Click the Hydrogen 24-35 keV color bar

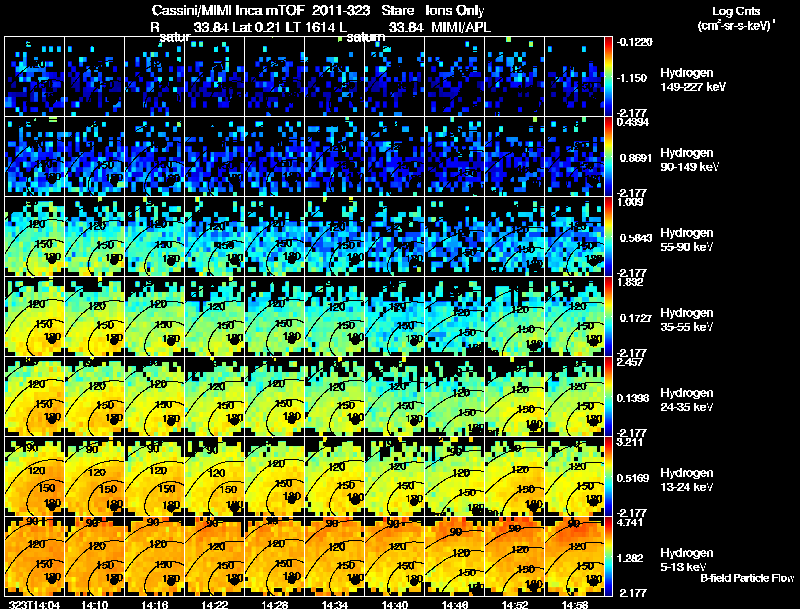pos(608,397)
